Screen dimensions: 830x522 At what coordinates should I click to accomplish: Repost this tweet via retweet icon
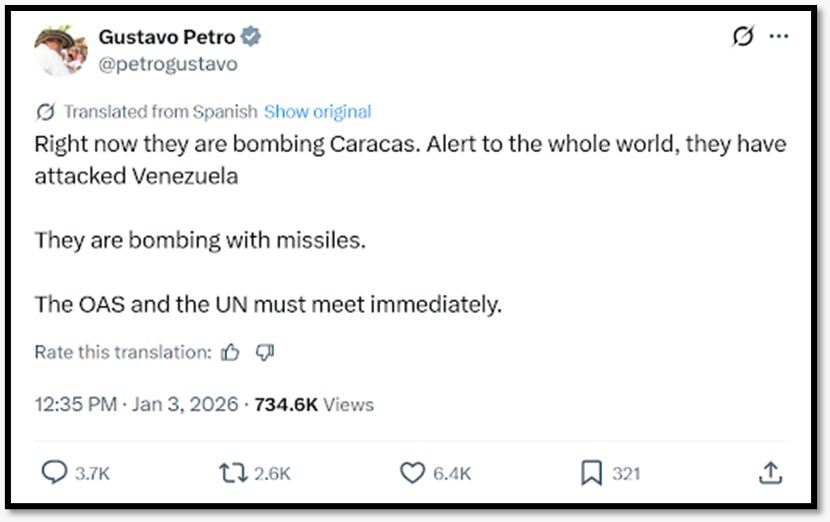(233, 472)
